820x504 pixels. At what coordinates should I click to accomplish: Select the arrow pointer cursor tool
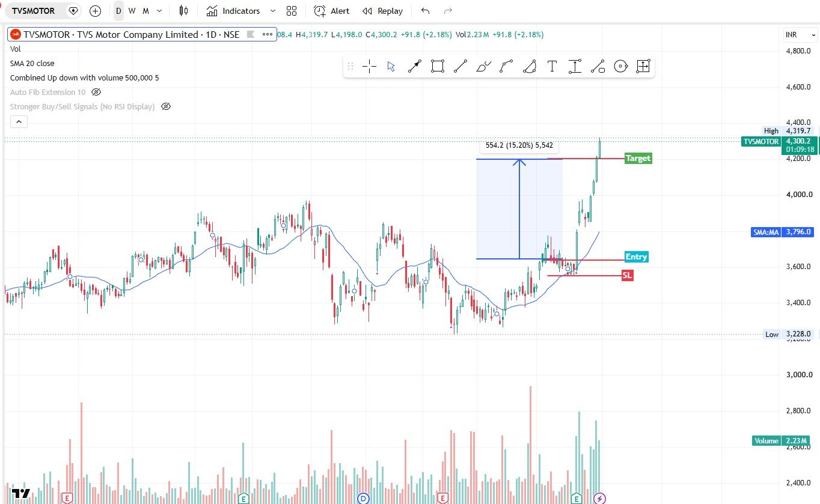click(391, 67)
